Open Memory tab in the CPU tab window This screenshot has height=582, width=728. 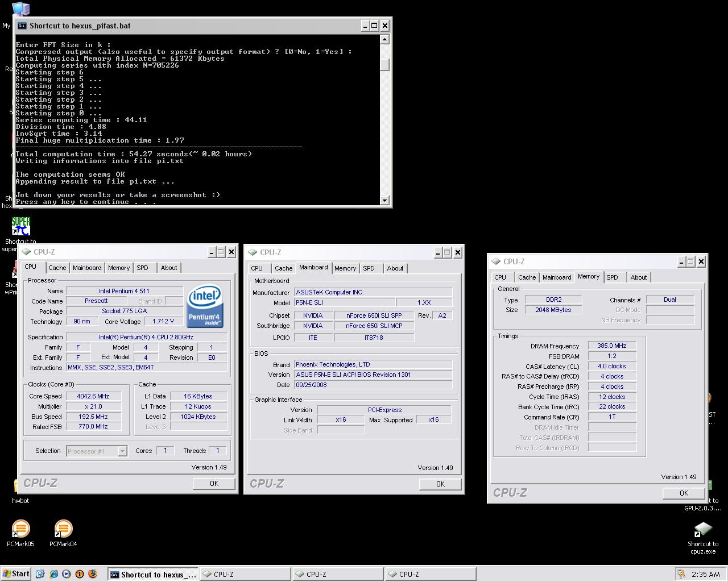tap(119, 268)
